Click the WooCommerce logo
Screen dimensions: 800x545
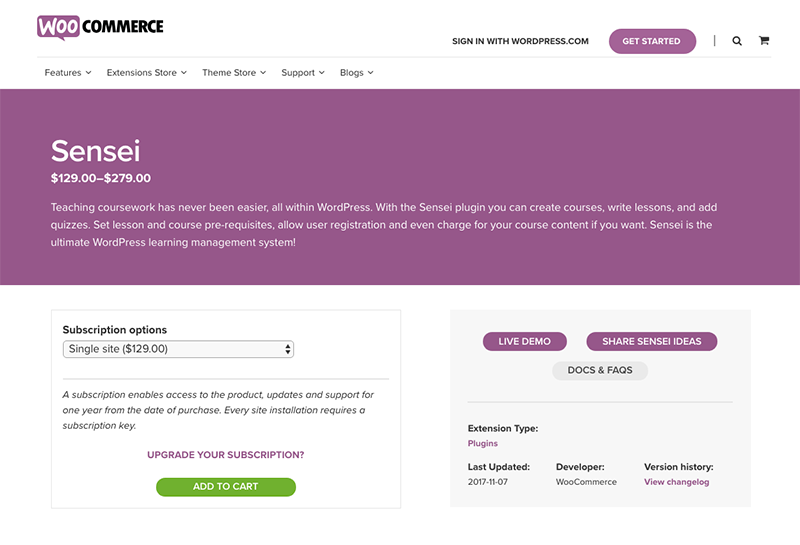pos(100,27)
